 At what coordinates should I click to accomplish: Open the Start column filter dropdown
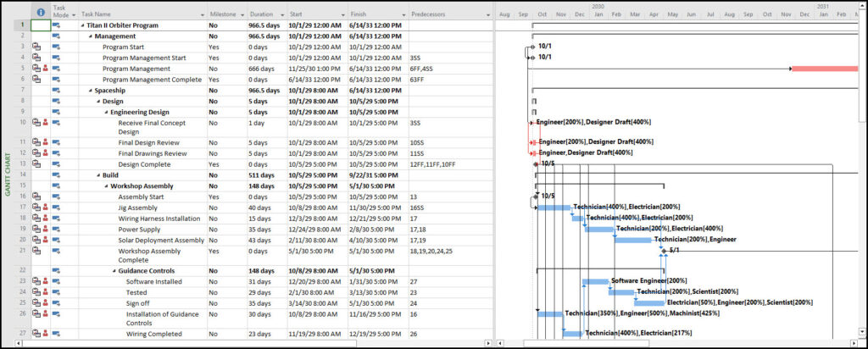342,14
